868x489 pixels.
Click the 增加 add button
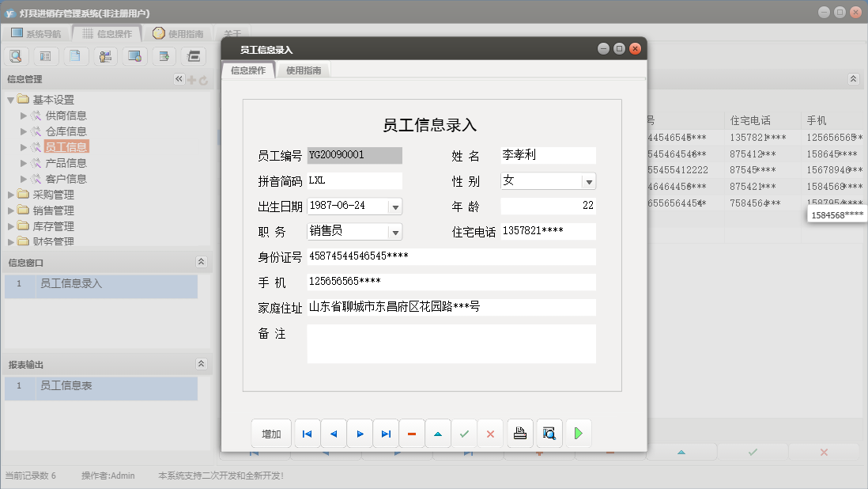click(x=271, y=433)
